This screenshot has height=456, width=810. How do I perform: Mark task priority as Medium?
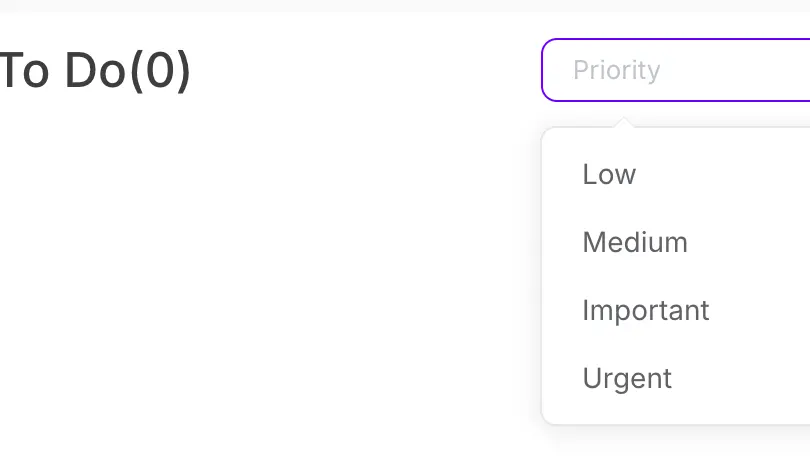pyautogui.click(x=635, y=242)
